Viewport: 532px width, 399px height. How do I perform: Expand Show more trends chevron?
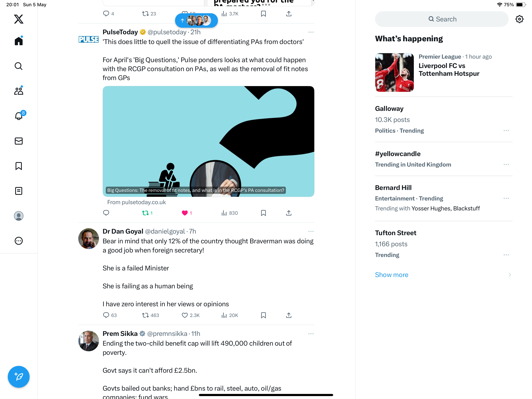coord(510,275)
